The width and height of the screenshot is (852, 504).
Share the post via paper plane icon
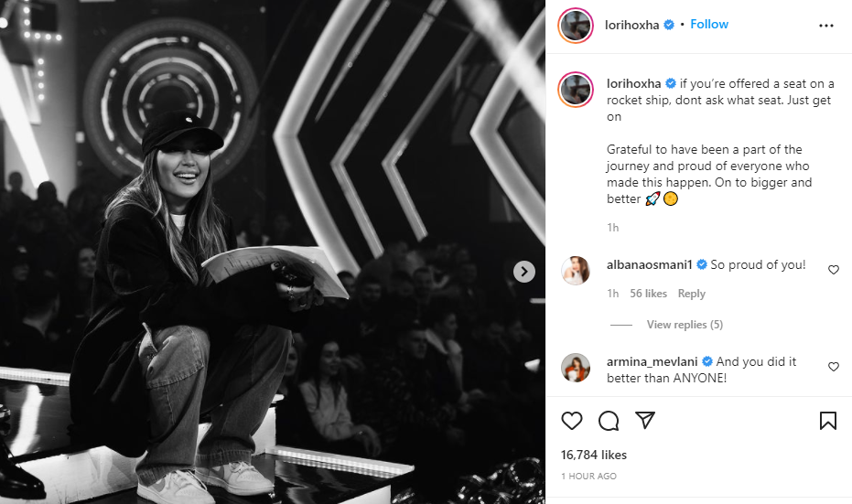click(645, 421)
